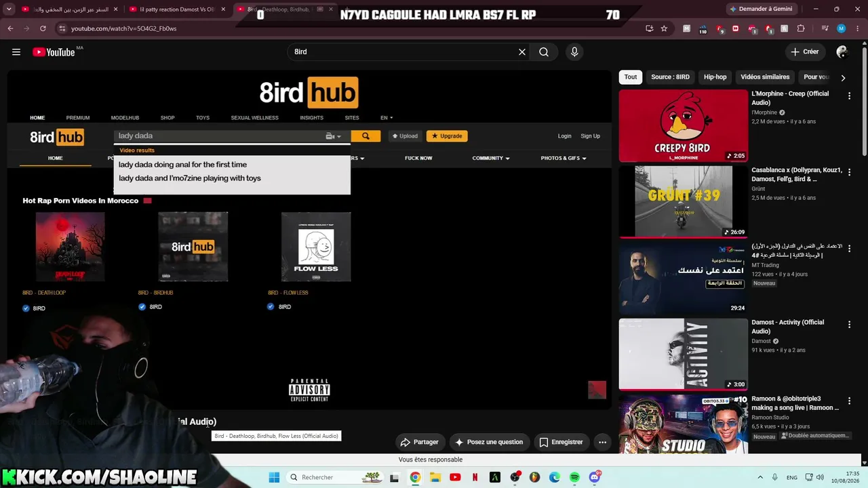The height and width of the screenshot is (488, 868).
Task: Open the Casablanca Grünt #39 thumbnail
Action: [x=683, y=202]
